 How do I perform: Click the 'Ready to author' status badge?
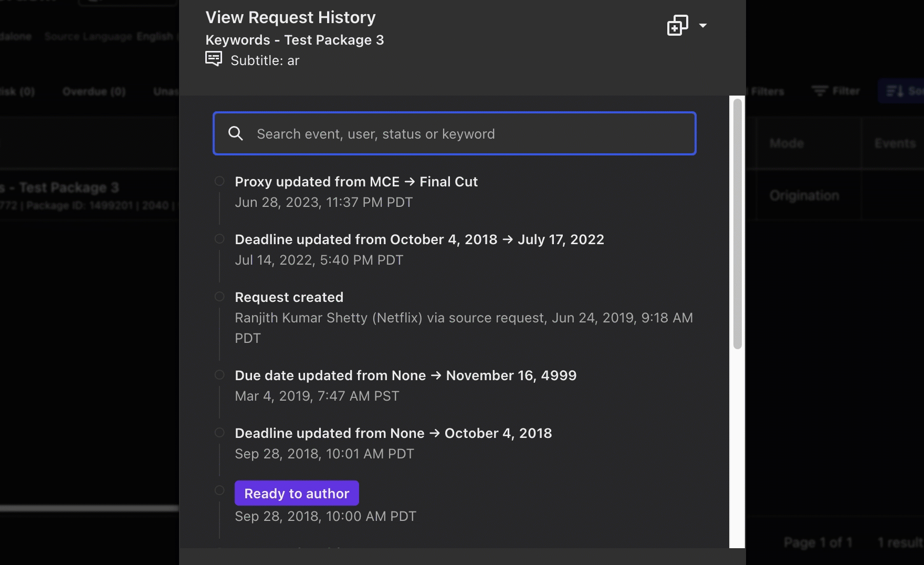point(297,493)
